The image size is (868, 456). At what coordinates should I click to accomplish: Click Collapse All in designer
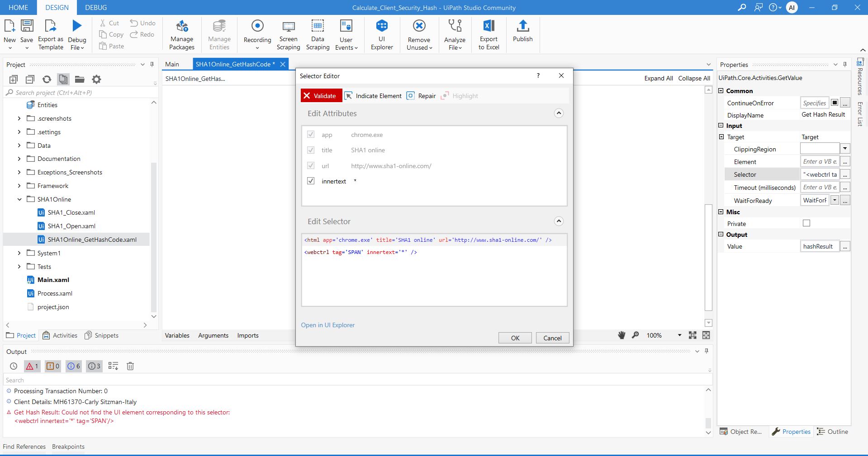[x=694, y=78]
